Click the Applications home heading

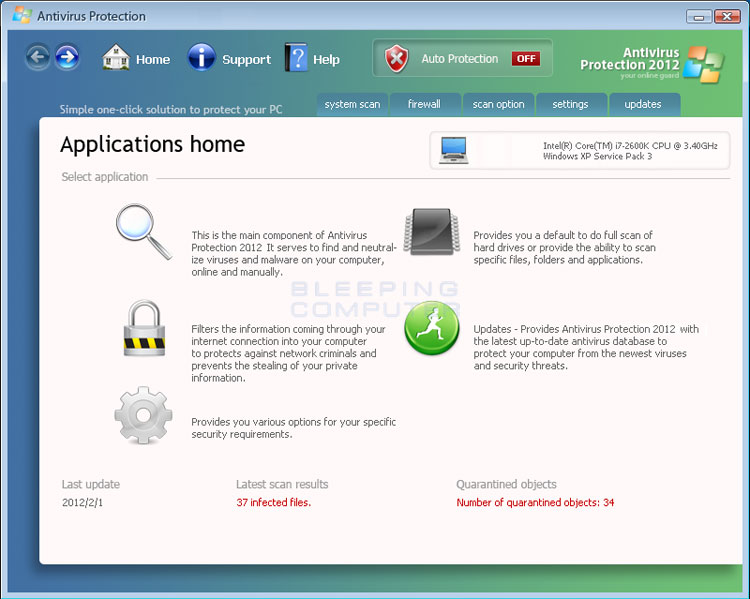point(153,144)
